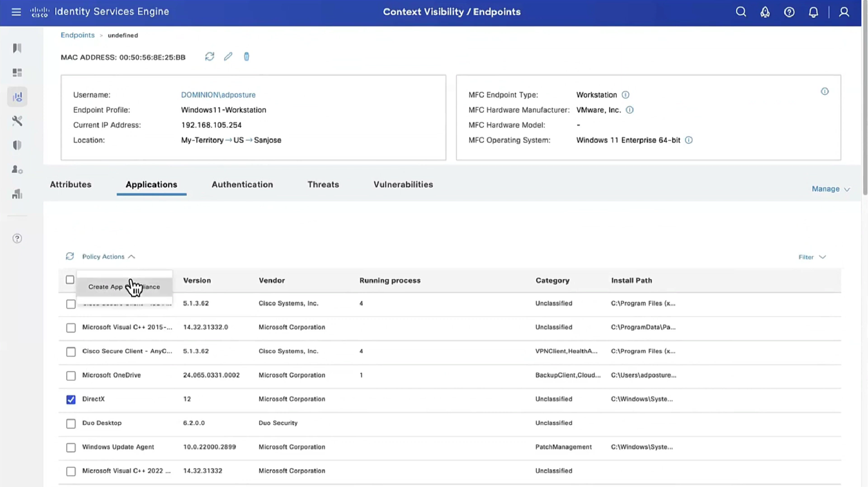Viewport: 868px width, 487px height.
Task: Open the Filter dropdown
Action: (x=811, y=257)
